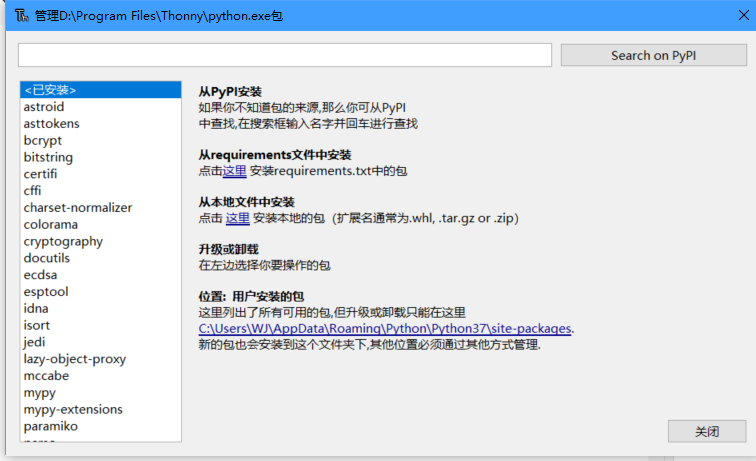
Task: Select docutils package in list
Action: click(101, 258)
